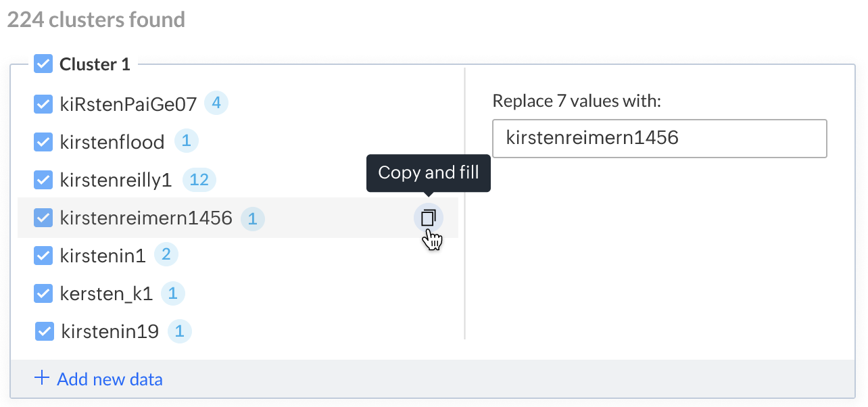Click the kirstenreilly1 value label

[116, 180]
